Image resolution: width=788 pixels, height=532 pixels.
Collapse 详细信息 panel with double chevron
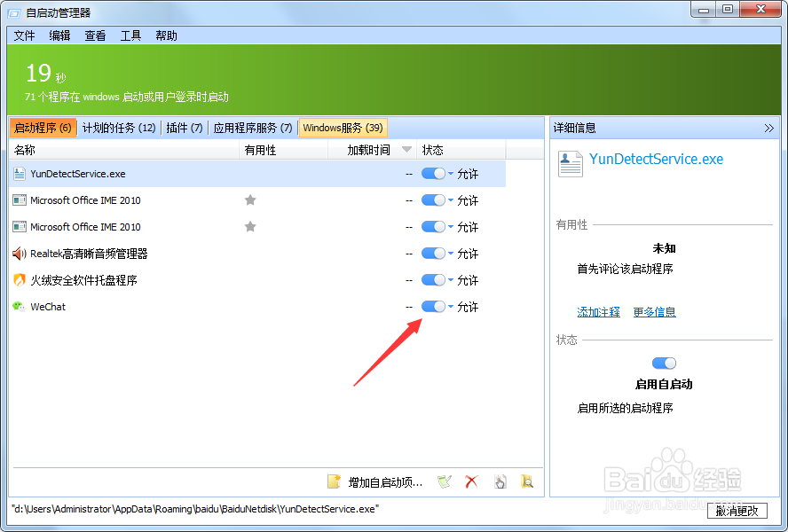[x=768, y=128]
